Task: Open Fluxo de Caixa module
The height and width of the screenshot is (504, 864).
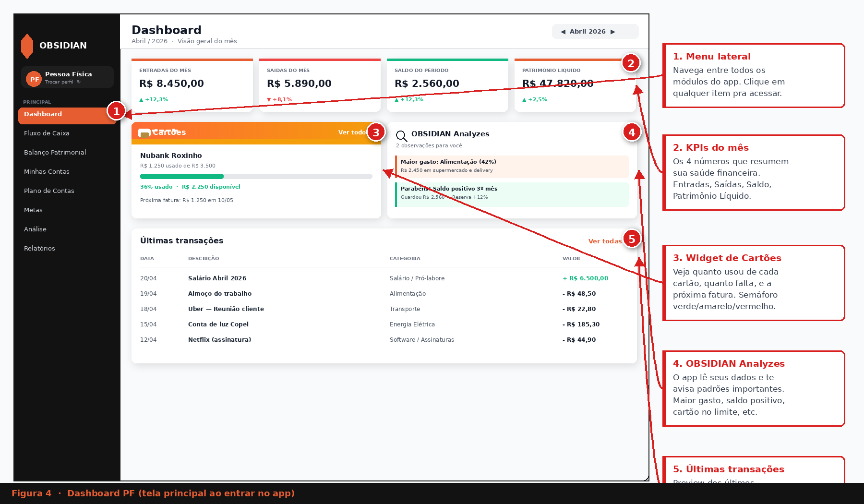Action: (47, 133)
